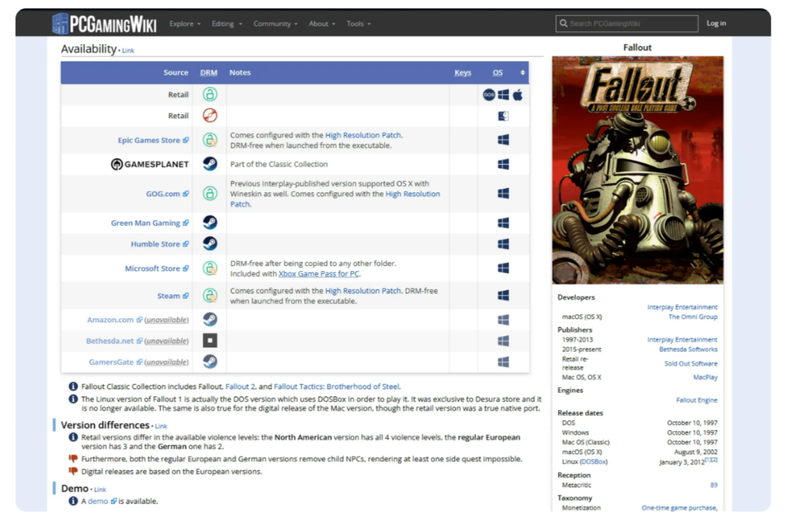
Task: Click the Apple macOS icon in Retail row
Action: [x=517, y=94]
